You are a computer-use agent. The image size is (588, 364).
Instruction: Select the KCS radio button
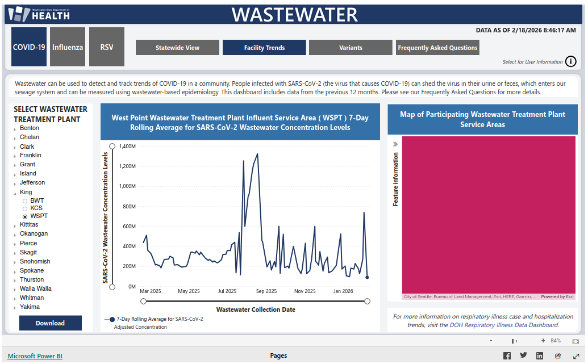25,208
